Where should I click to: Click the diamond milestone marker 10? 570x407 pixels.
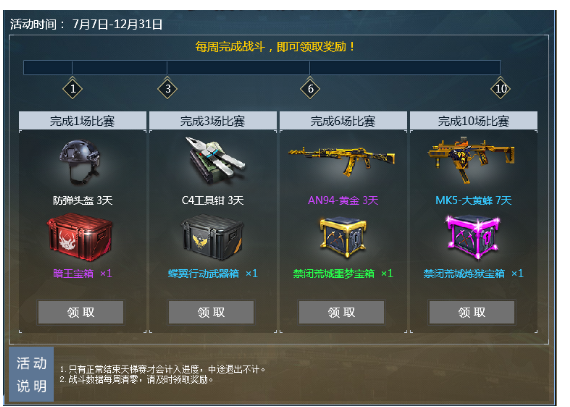(501, 89)
